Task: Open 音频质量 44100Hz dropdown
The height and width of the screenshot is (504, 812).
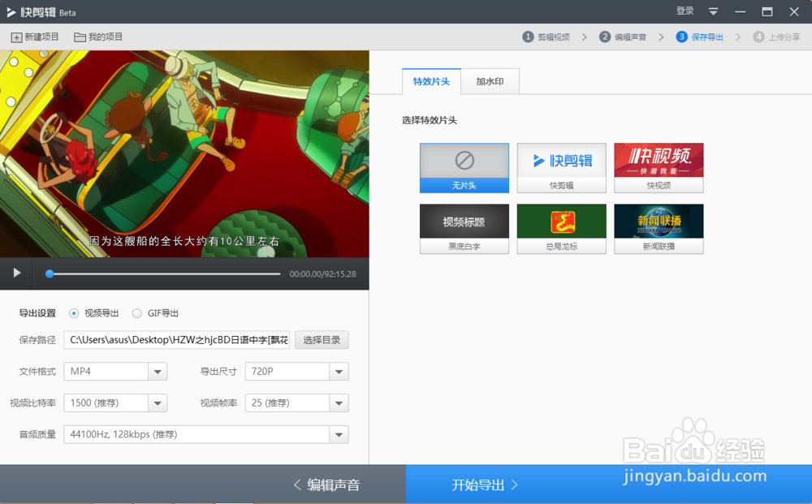Action: (206, 435)
